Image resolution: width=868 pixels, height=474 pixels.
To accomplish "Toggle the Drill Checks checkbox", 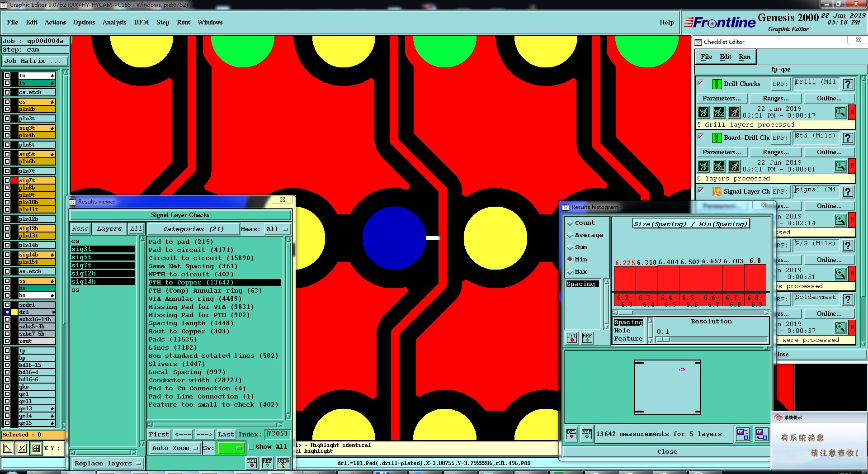I will 701,83.
